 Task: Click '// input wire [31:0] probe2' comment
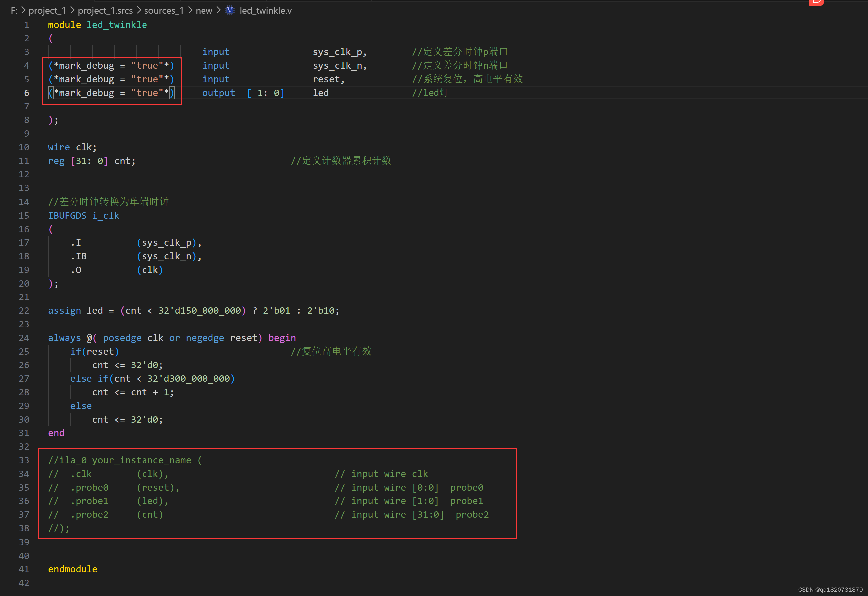click(412, 515)
